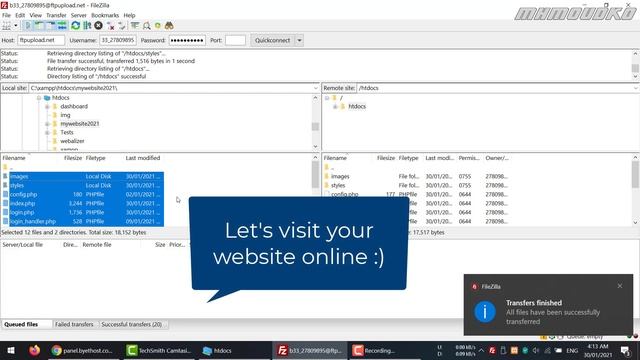Open TechSmith Camtasia taskbar item
Viewport: 640px width, 360px height.
159,351
